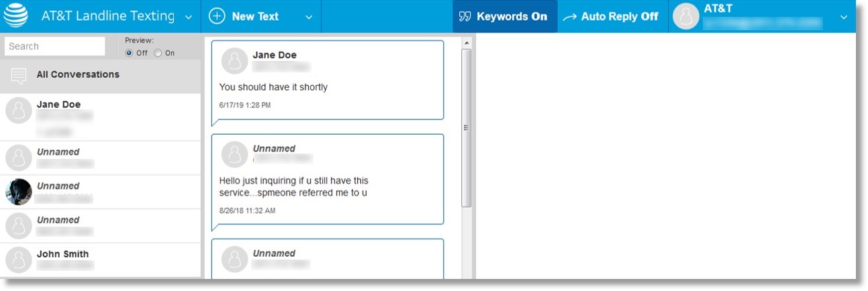Click the Keywords quotation mark icon
Image resolution: width=868 pixels, height=291 pixels.
point(465,17)
